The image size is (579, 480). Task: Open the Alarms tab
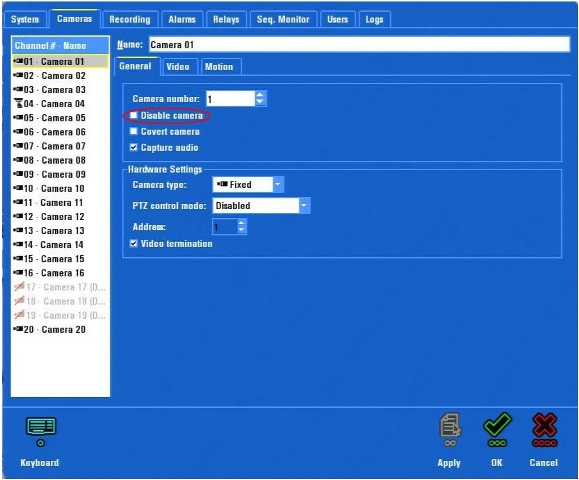coord(182,19)
